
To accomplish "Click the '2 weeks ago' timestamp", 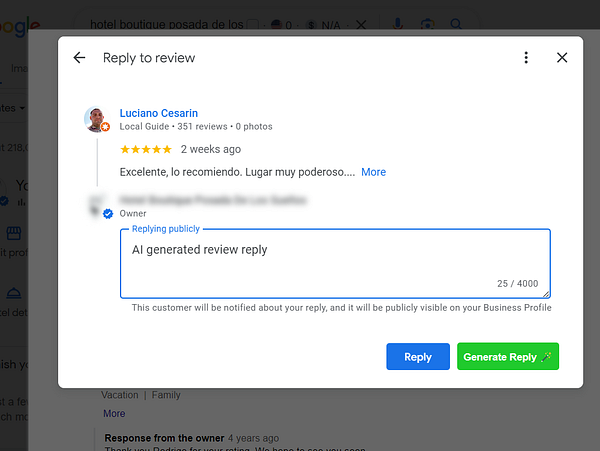I will [x=211, y=149].
